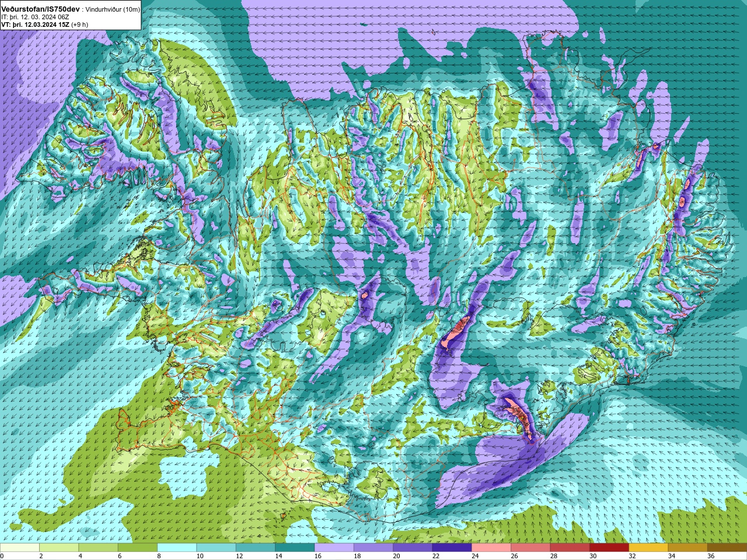The width and height of the screenshot is (747, 560).
Task: Click the 16–18 lavender legend swatch
Action: tap(334, 548)
